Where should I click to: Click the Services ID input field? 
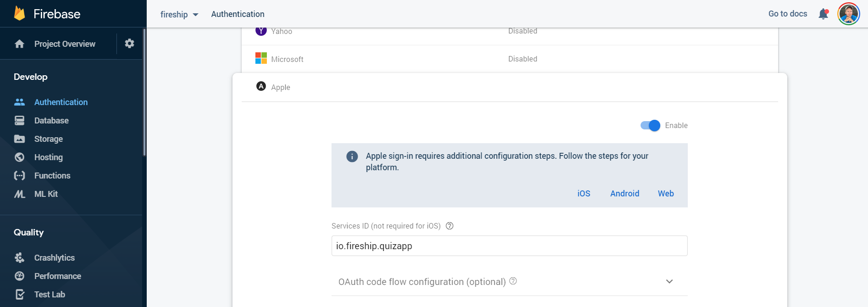coord(509,246)
